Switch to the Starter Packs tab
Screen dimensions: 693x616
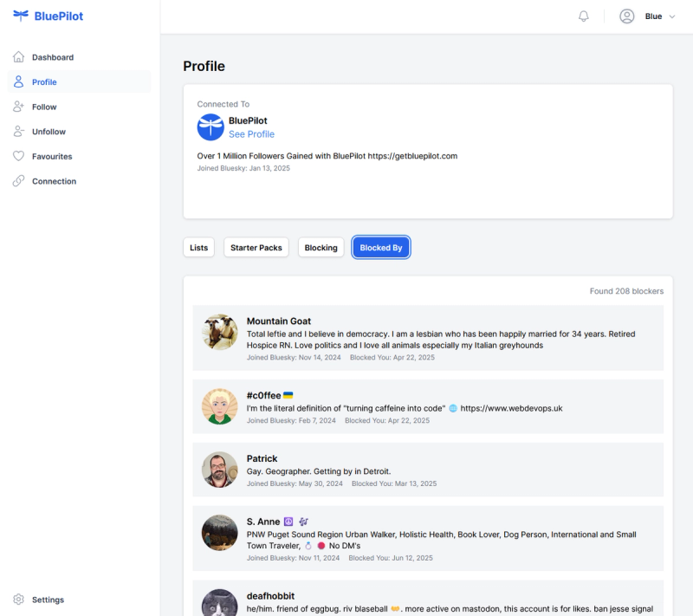(256, 248)
